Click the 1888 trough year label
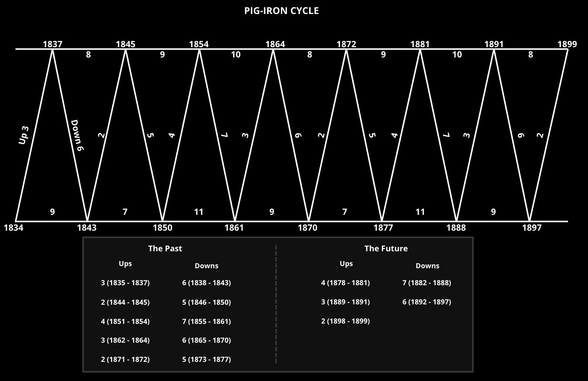 tap(456, 228)
